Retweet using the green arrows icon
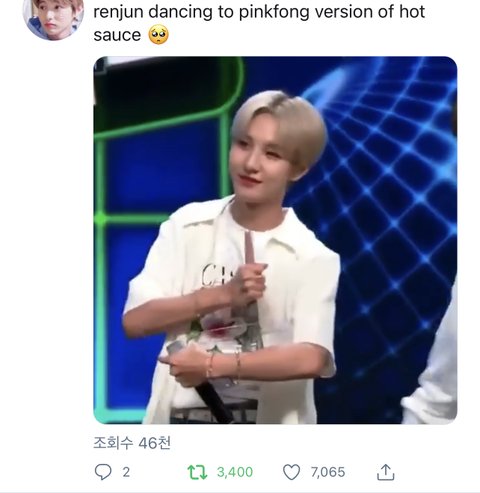The width and height of the screenshot is (480, 493). coord(197,472)
